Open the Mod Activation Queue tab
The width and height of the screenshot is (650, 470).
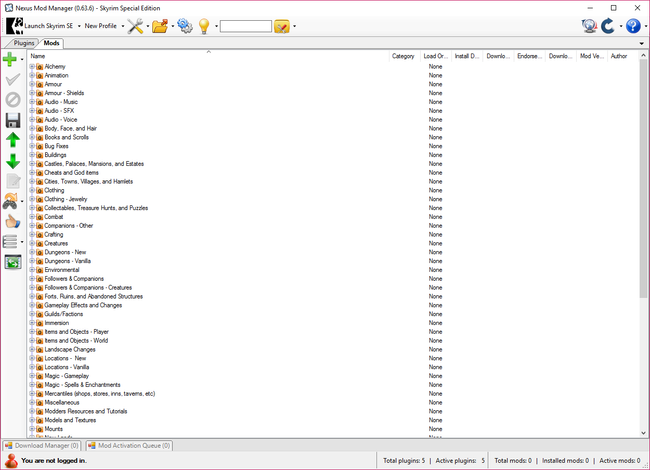129,445
